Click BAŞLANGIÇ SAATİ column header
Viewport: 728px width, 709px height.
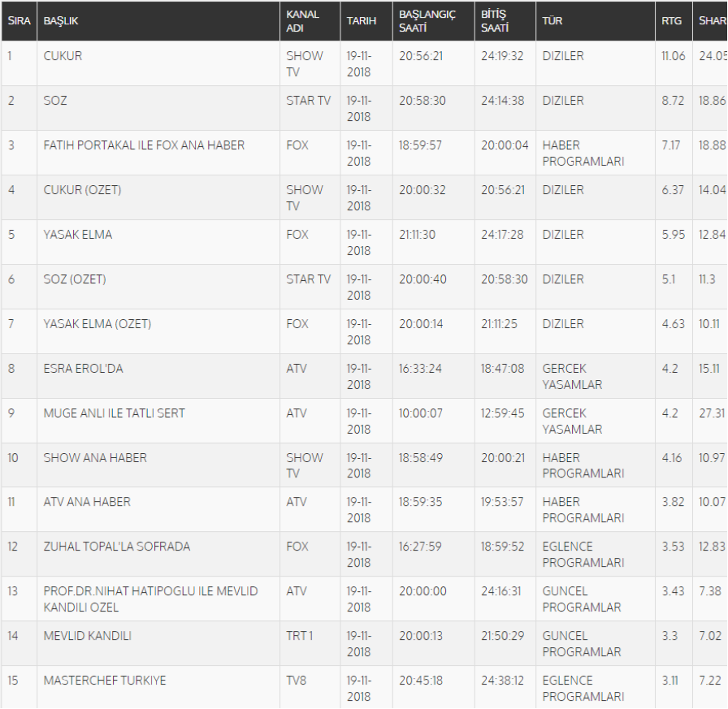coord(427,20)
